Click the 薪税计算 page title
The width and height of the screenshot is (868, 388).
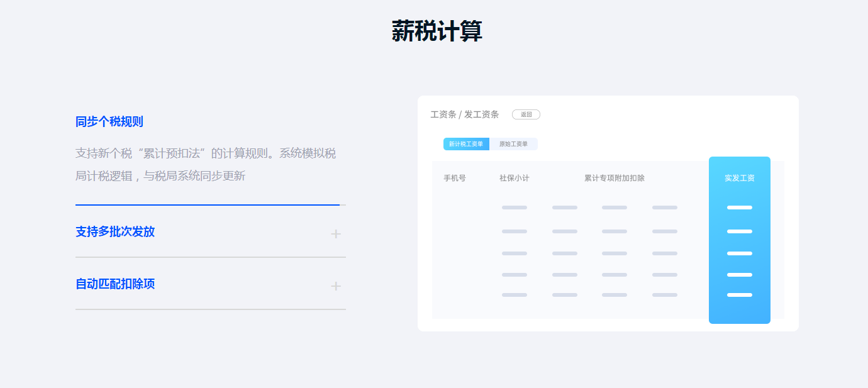coord(437,31)
